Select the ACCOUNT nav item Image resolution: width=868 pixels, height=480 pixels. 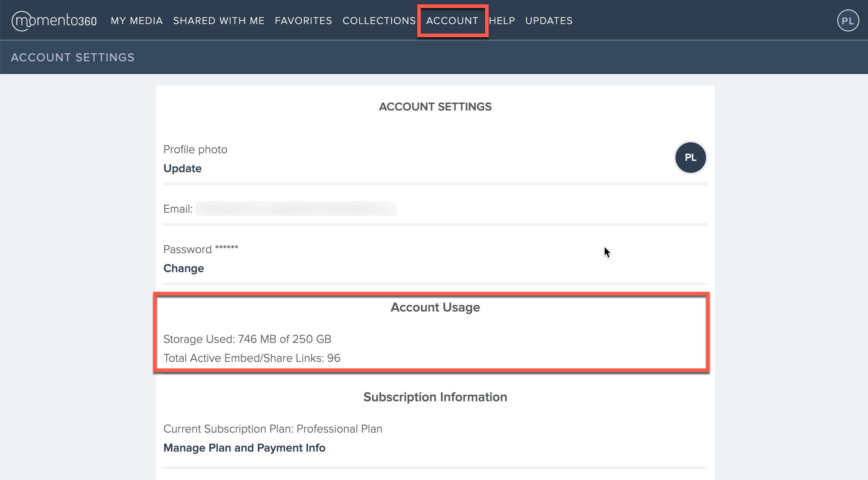452,21
